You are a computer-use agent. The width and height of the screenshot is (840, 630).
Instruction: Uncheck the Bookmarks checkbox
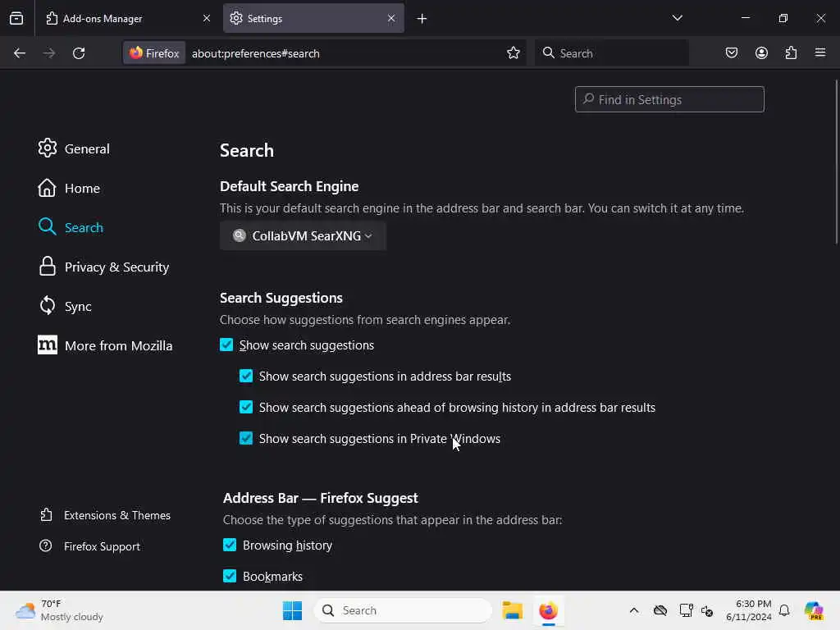(x=230, y=576)
